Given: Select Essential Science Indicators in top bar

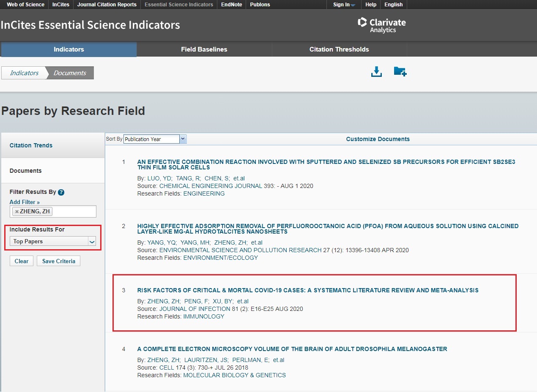Looking at the screenshot, I should tap(179, 5).
